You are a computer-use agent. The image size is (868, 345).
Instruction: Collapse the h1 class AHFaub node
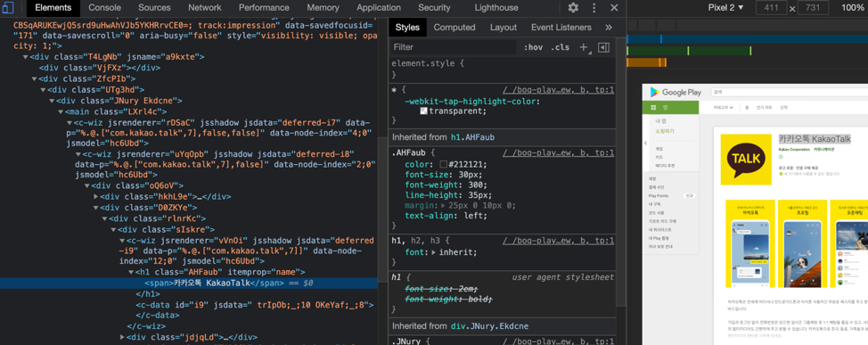point(132,273)
